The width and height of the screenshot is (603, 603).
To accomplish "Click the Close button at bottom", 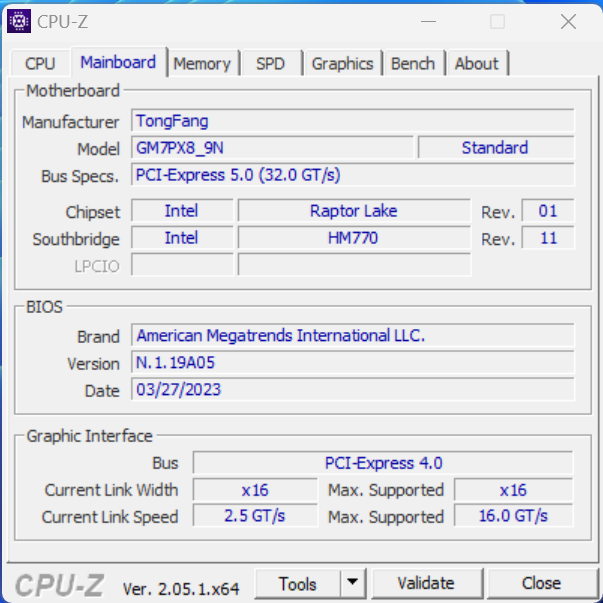I will coord(541,584).
